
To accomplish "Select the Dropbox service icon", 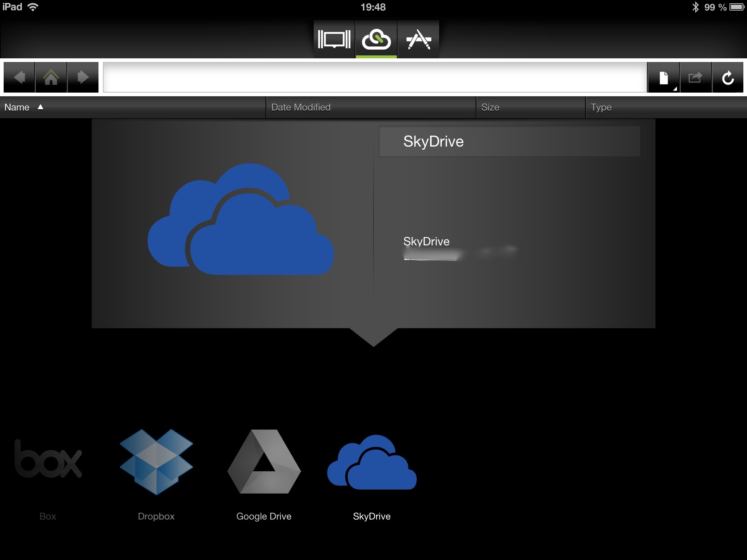I will coord(156,474).
